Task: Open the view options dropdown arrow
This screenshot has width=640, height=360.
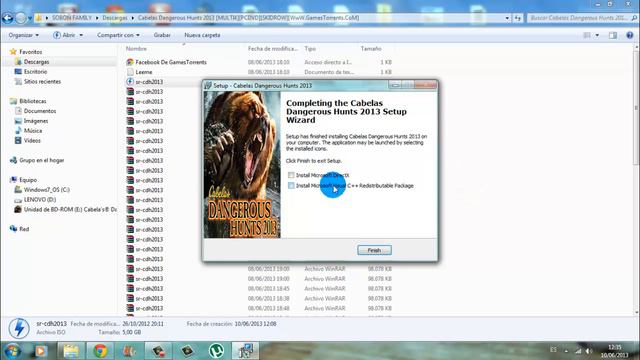Action: pyautogui.click(x=597, y=36)
